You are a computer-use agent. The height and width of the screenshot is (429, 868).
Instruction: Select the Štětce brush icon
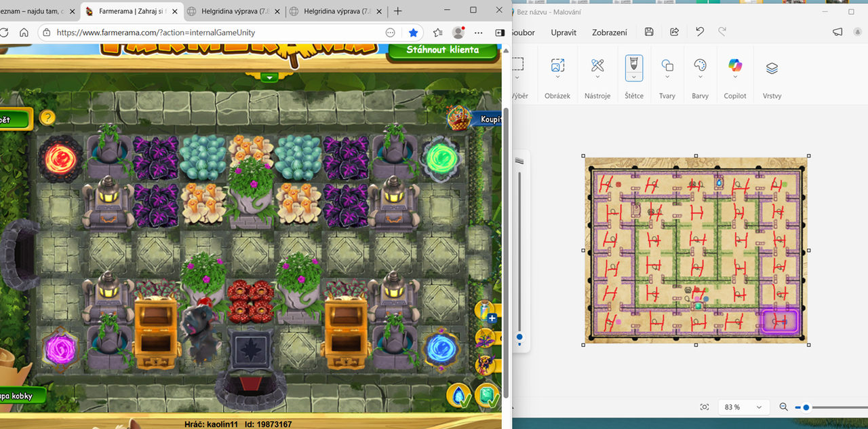pyautogui.click(x=634, y=64)
